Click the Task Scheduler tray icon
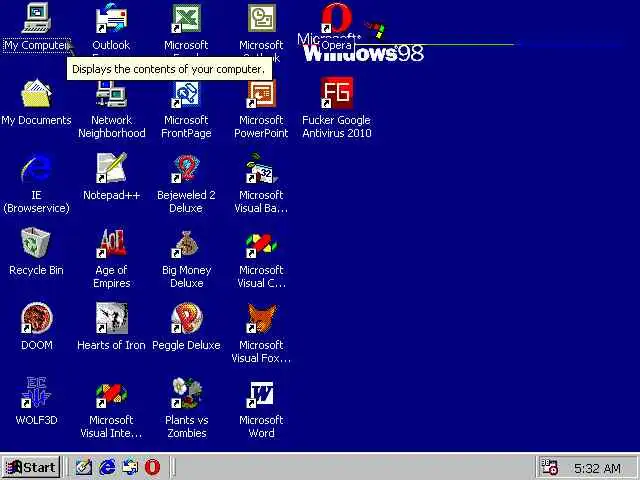 [549, 467]
